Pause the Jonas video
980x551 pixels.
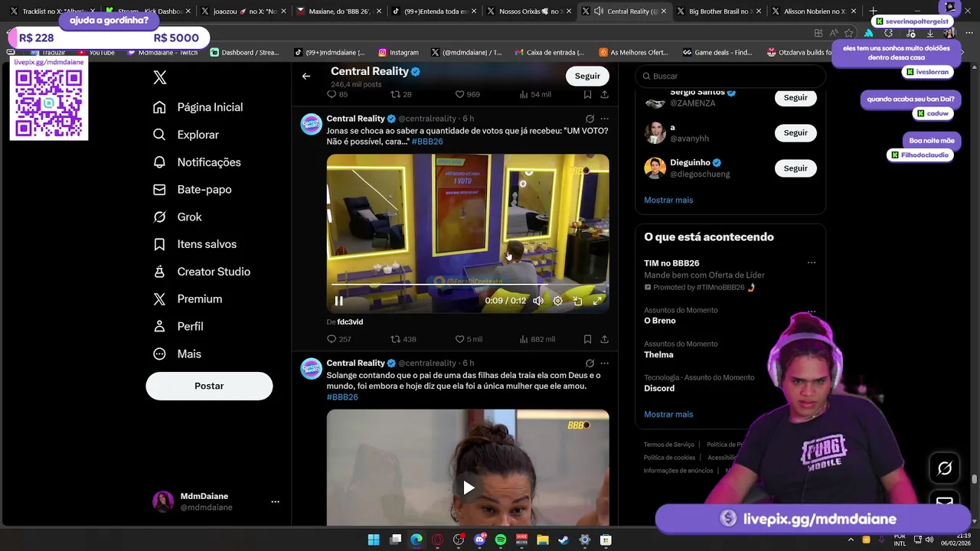[338, 301]
